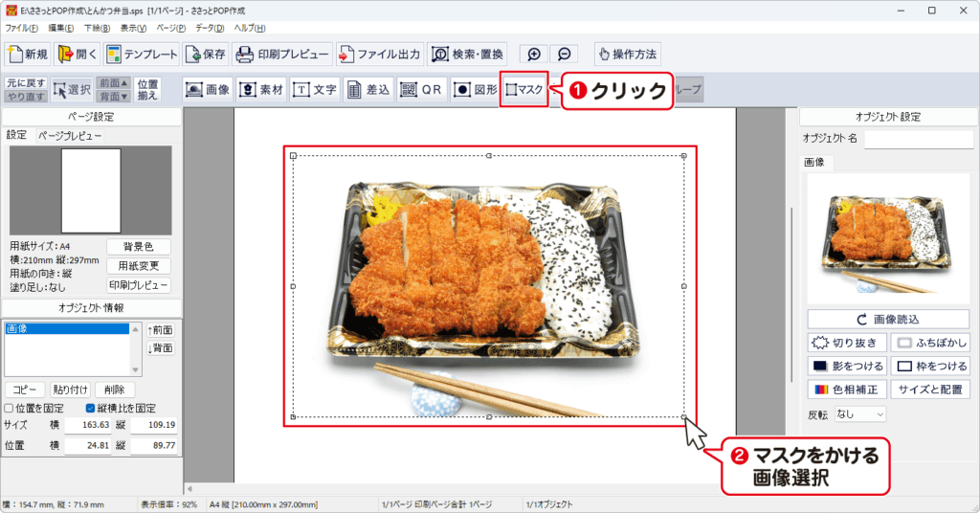Open the 表示 menu
This screenshot has height=513, width=980.
coord(133,28)
